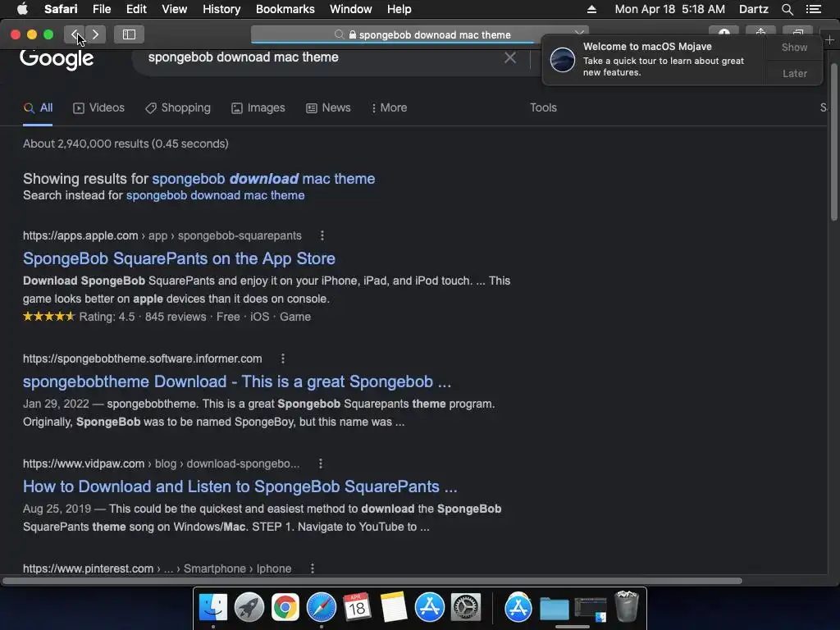Switch to the Shopping results tab

click(x=178, y=107)
